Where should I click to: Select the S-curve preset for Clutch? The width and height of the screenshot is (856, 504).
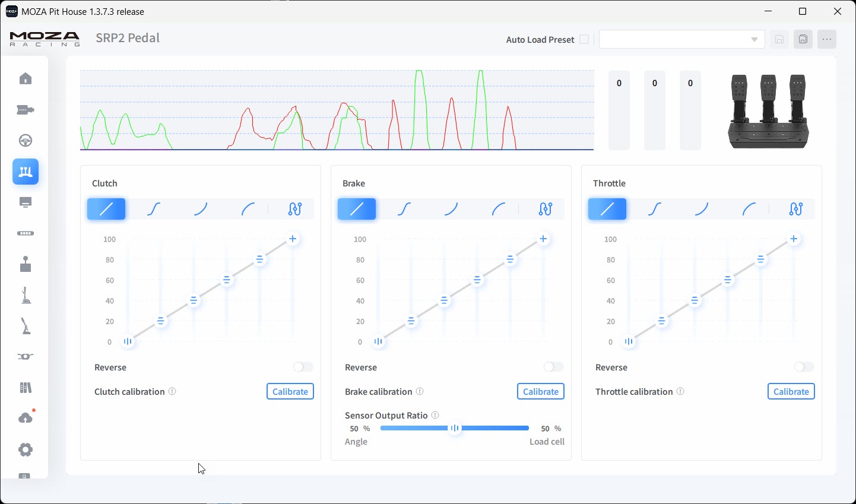coord(154,209)
